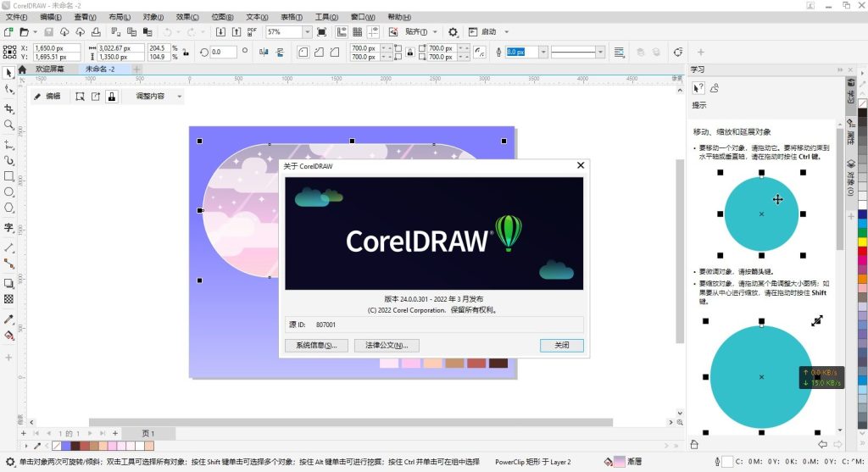Viewport: 868px width, 472px height.
Task: Open the line style dropdown
Action: (x=600, y=52)
